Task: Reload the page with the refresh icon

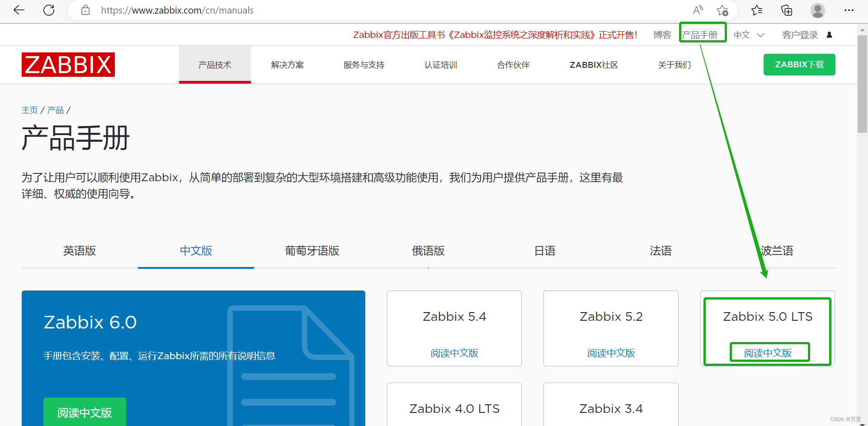Action: point(49,10)
